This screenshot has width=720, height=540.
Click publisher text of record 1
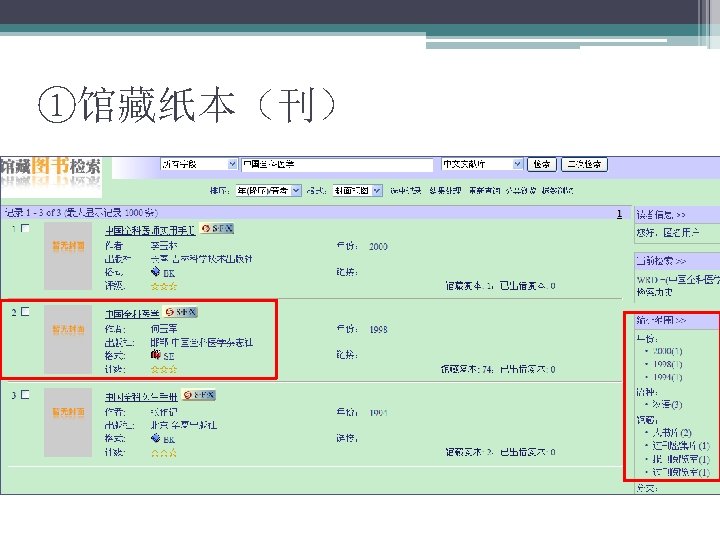[x=202, y=259]
